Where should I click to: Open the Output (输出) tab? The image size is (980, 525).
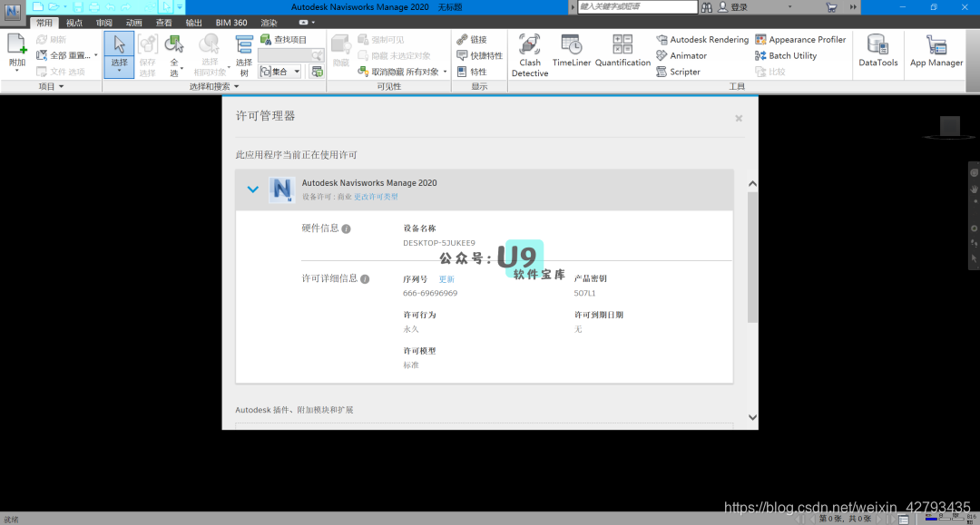(x=194, y=23)
